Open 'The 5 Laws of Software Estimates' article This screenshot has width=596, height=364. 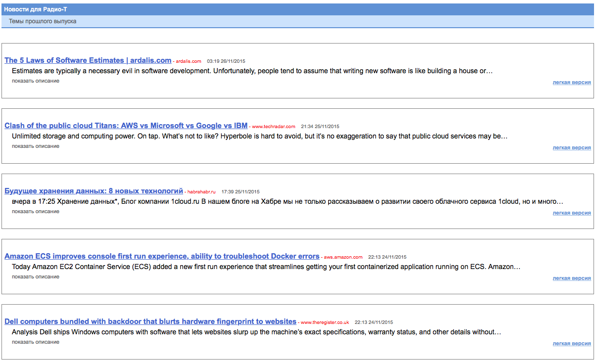(x=88, y=60)
